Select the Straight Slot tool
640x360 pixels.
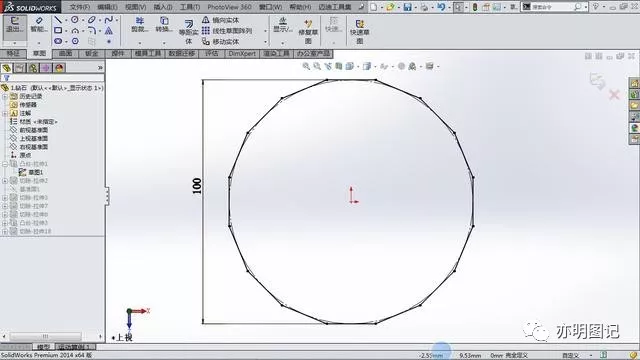click(58, 41)
